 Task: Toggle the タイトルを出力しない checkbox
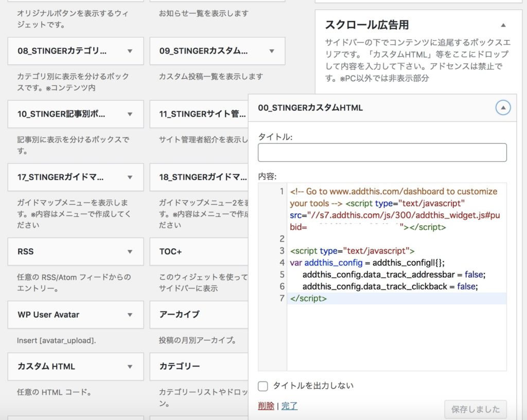(x=263, y=386)
